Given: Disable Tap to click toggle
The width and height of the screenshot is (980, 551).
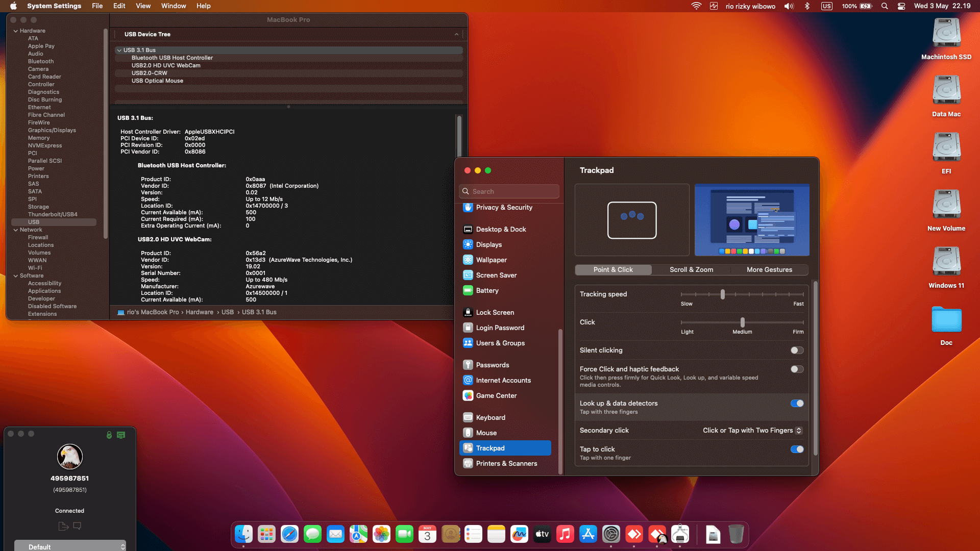Looking at the screenshot, I should (x=797, y=449).
